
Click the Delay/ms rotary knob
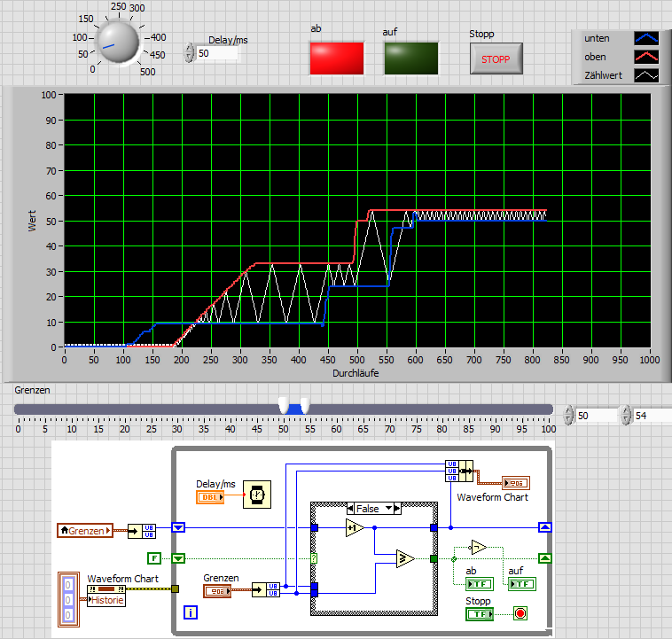coord(119,42)
